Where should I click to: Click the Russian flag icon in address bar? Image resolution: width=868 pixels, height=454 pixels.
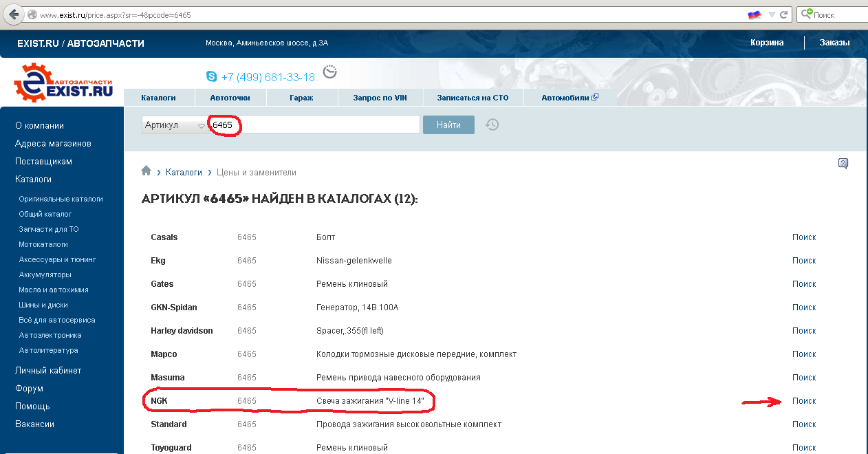(754, 14)
